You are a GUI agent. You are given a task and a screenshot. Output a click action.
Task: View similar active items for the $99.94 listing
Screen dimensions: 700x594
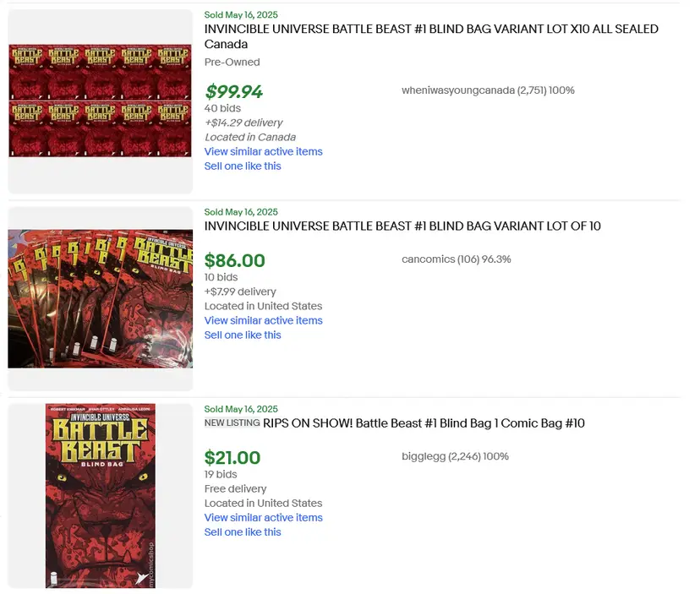coord(263,151)
